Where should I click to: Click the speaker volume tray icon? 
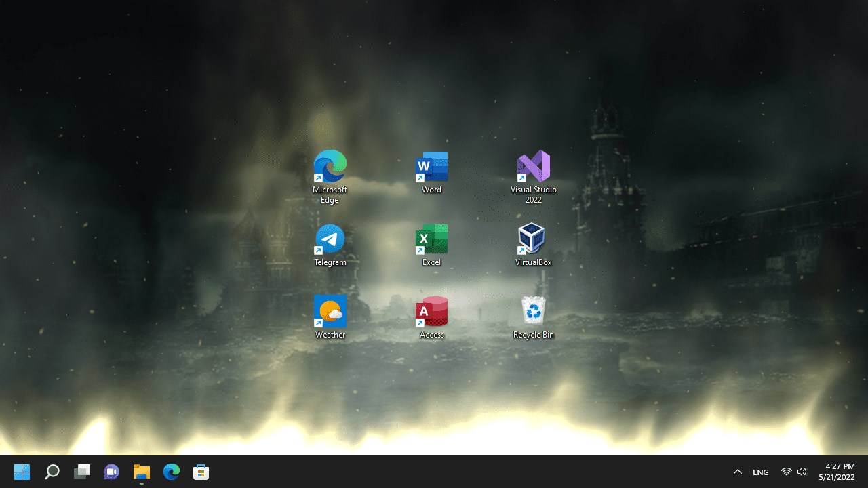click(802, 472)
